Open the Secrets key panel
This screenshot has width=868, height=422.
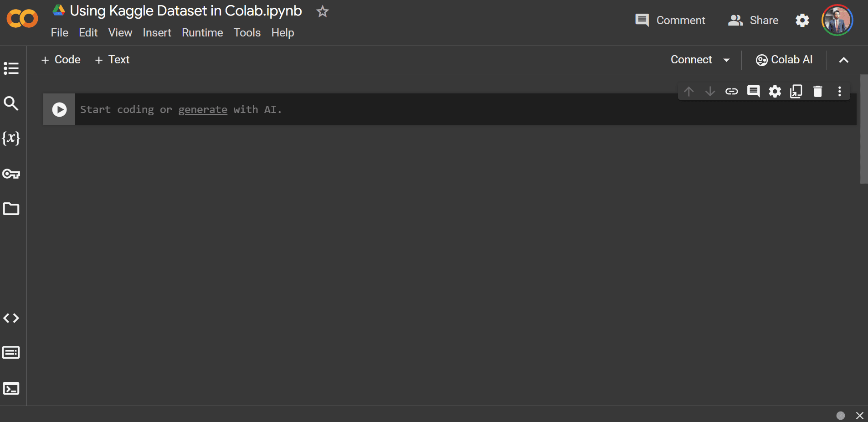point(11,174)
